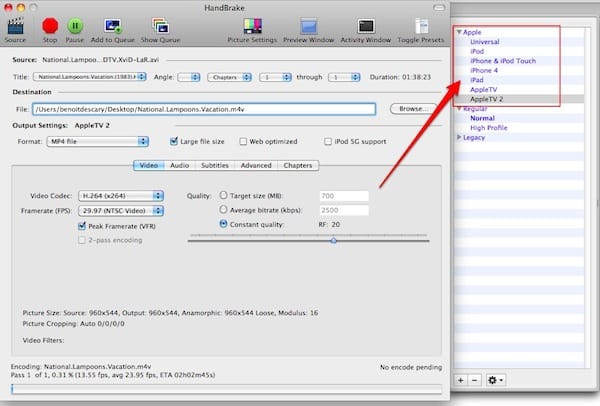600x406 pixels.
Task: Click the Toggle Presets icon
Action: click(x=422, y=25)
